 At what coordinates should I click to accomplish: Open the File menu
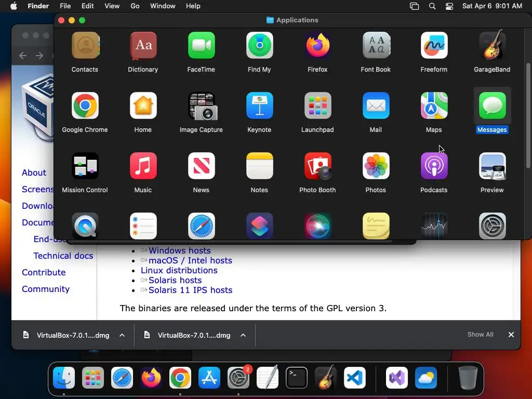point(65,6)
